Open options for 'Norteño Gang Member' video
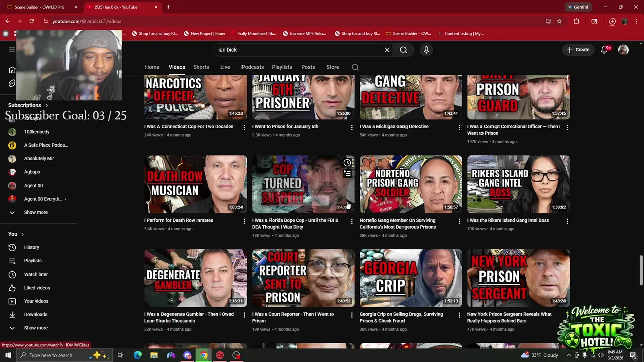This screenshot has height=362, width=644. point(459,221)
